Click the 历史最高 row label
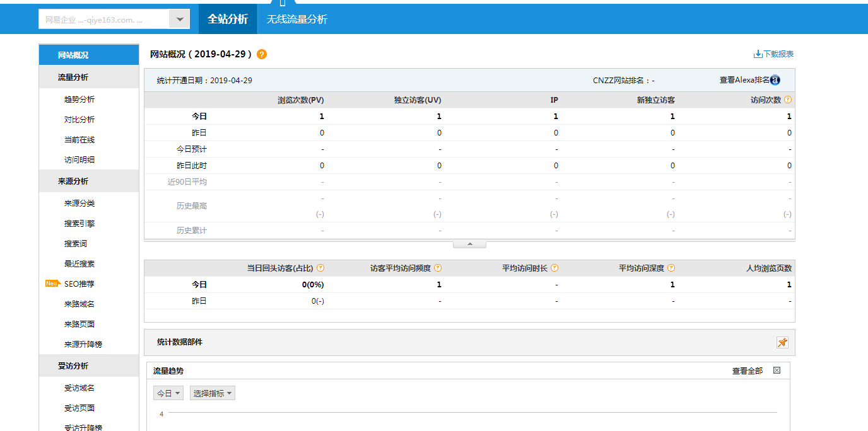Image resolution: width=868 pixels, height=431 pixels. tap(192, 206)
